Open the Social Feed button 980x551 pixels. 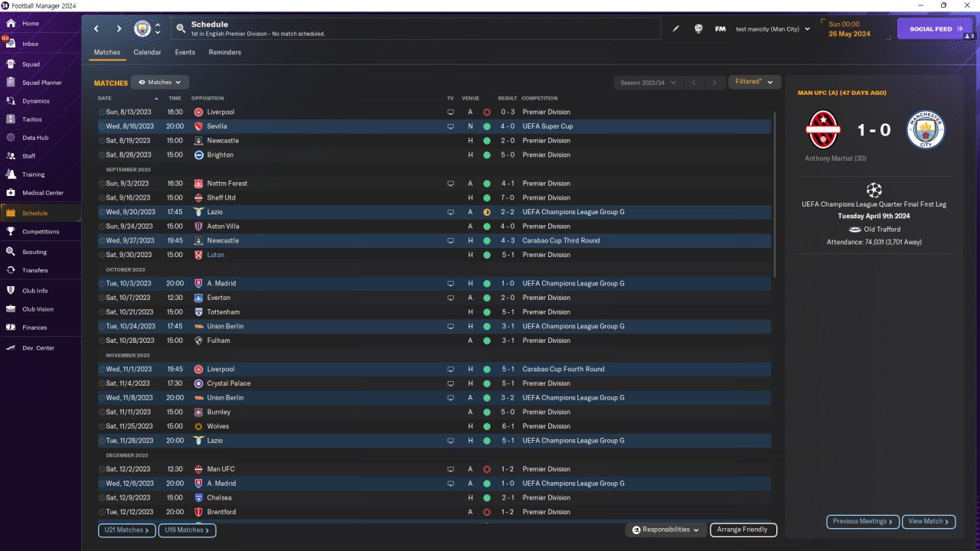[x=935, y=29]
